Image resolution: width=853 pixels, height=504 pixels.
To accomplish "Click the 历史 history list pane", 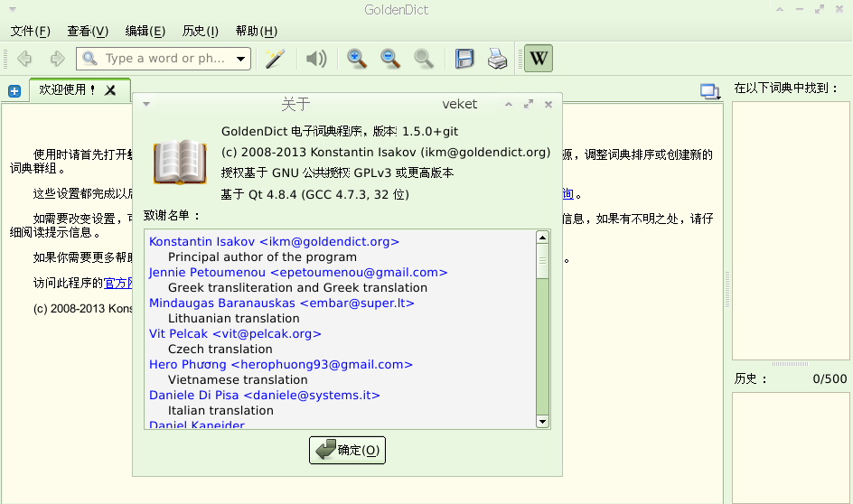I will click(x=791, y=447).
